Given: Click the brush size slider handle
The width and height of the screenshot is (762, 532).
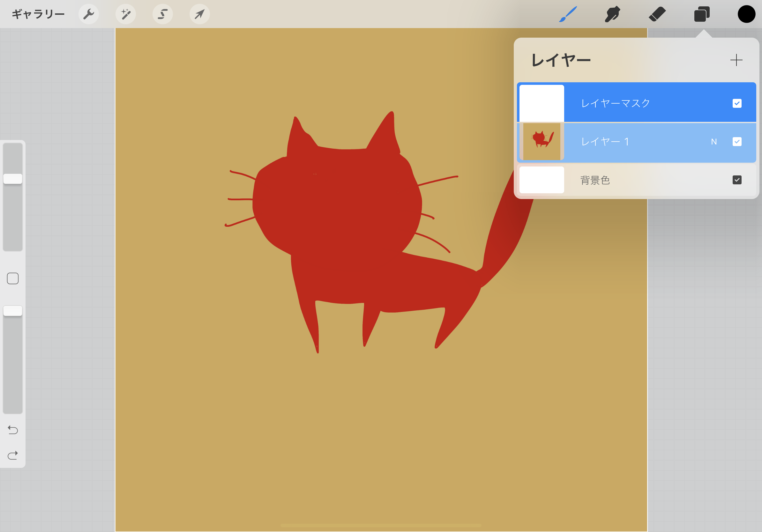Looking at the screenshot, I should coord(13,179).
